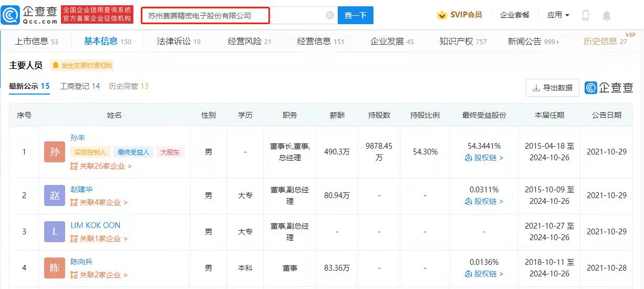Clear the search box with the X icon
This screenshot has height=289, width=644.
pos(330,15)
